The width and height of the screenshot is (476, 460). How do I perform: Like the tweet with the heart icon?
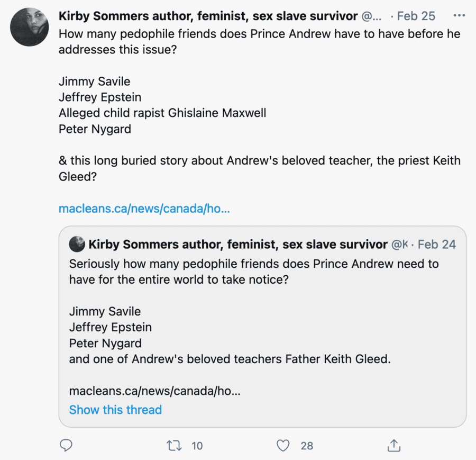coord(283,446)
